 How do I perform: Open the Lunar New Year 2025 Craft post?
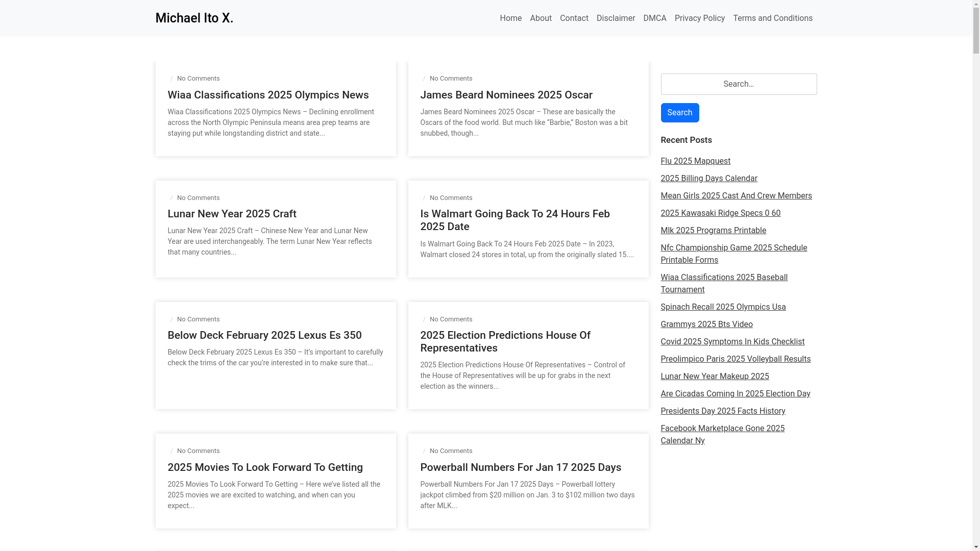232,214
